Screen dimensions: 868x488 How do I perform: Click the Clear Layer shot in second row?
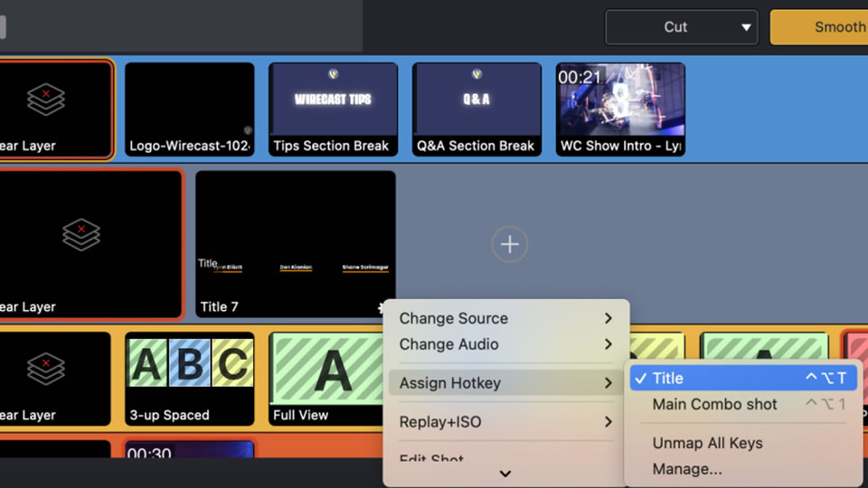(90, 244)
